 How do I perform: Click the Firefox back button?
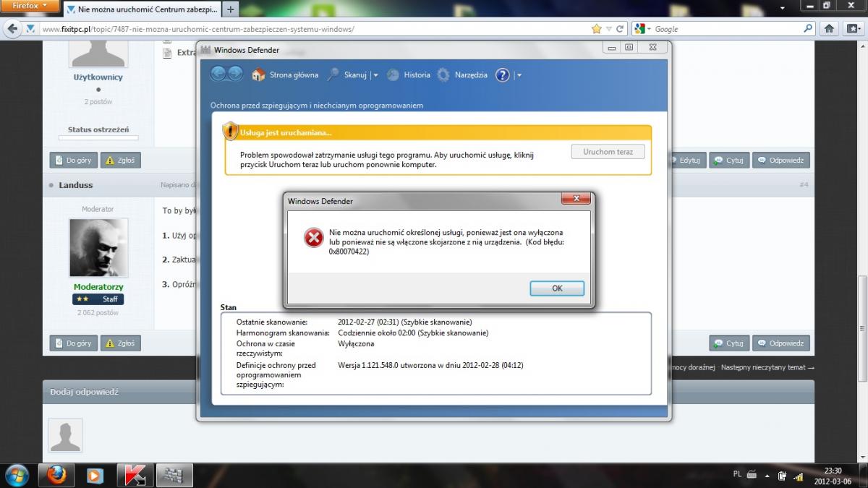tap(12, 29)
